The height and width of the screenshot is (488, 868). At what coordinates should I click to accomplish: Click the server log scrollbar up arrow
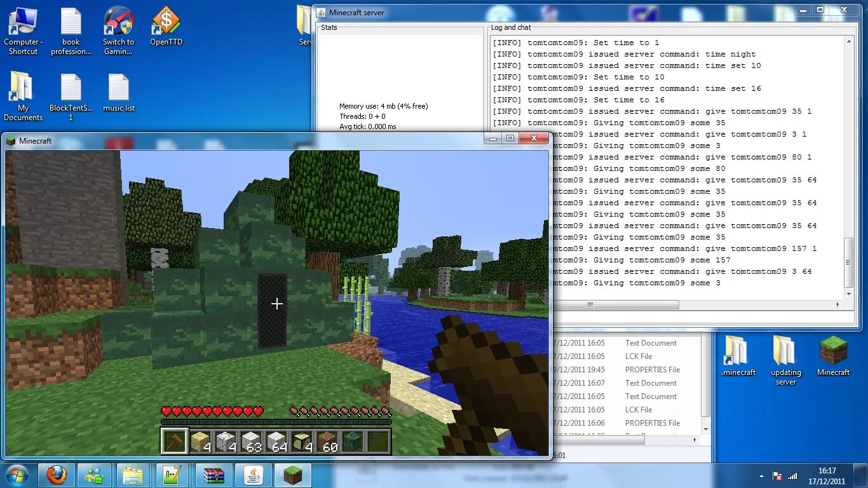coord(849,41)
